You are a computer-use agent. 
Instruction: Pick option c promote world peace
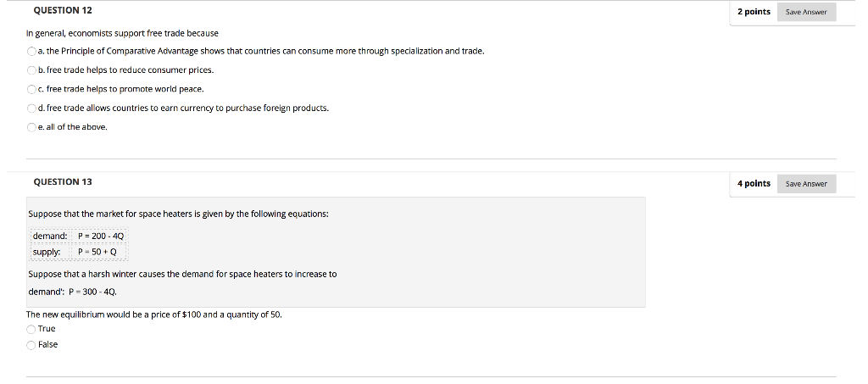point(31,89)
